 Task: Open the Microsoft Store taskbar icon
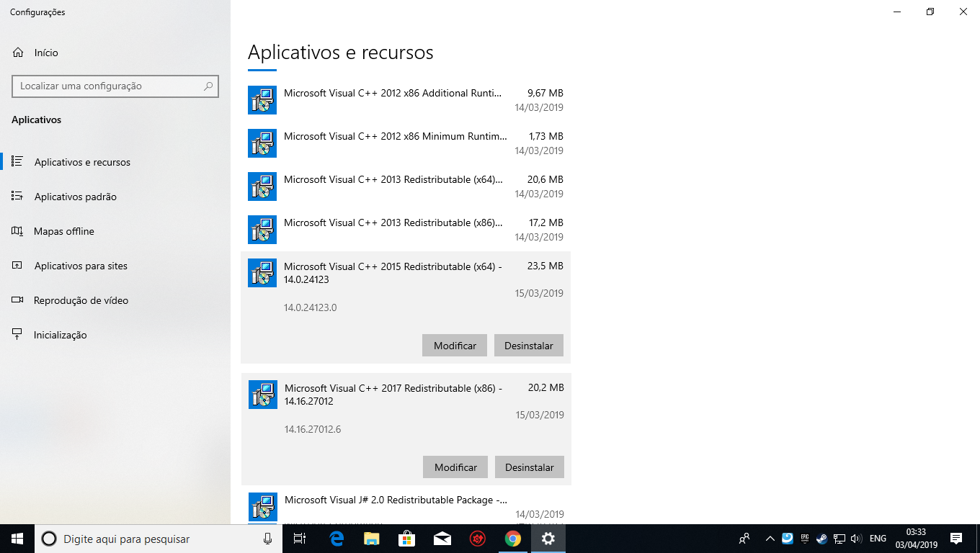(x=407, y=539)
